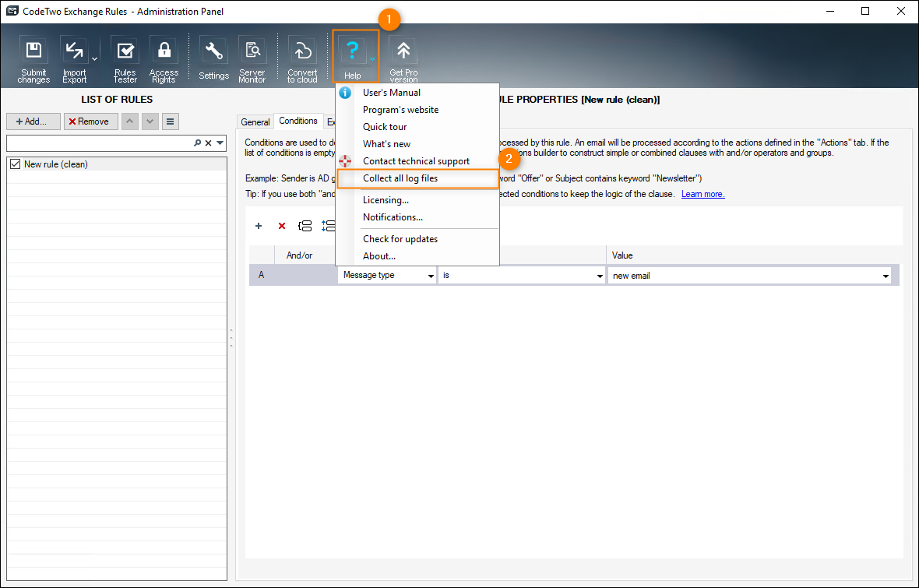Click the magnifier search icon in rules filter

[198, 143]
